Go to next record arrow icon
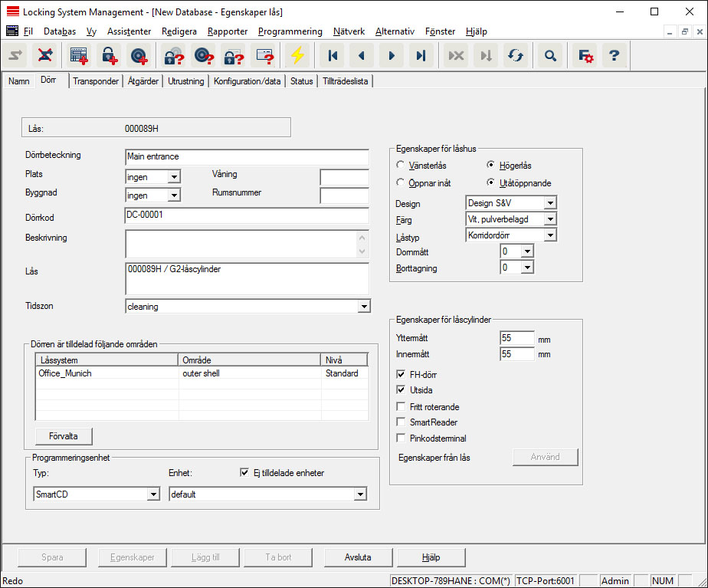Viewport: 708px width, 588px height. (x=392, y=56)
